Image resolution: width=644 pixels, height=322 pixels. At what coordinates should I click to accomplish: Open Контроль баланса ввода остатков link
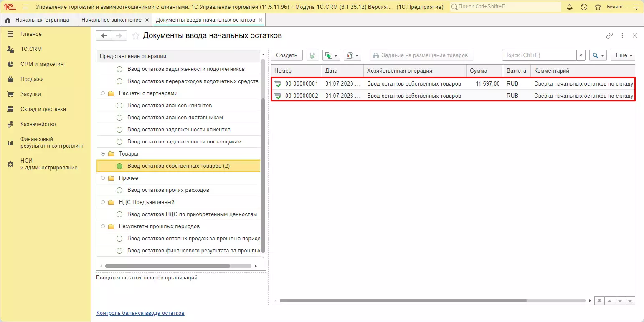[x=140, y=313]
